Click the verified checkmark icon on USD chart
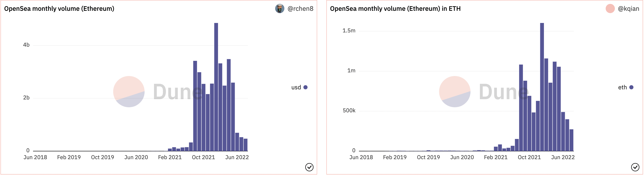The height and width of the screenshot is (175, 644). (309, 167)
